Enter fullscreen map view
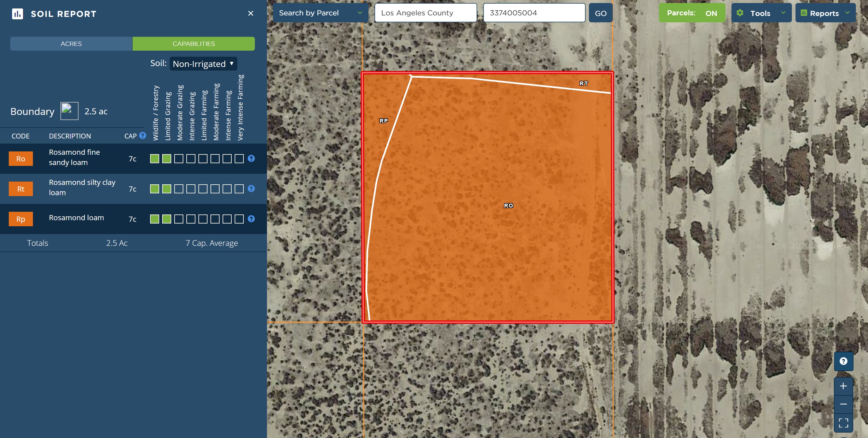This screenshot has width=868, height=438. (x=843, y=423)
